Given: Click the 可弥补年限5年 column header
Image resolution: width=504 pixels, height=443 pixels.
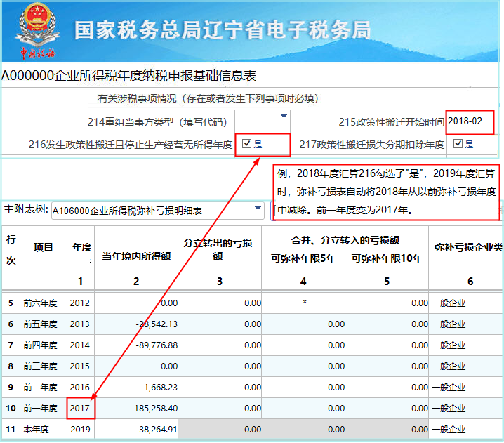Looking at the screenshot, I should point(303,258).
